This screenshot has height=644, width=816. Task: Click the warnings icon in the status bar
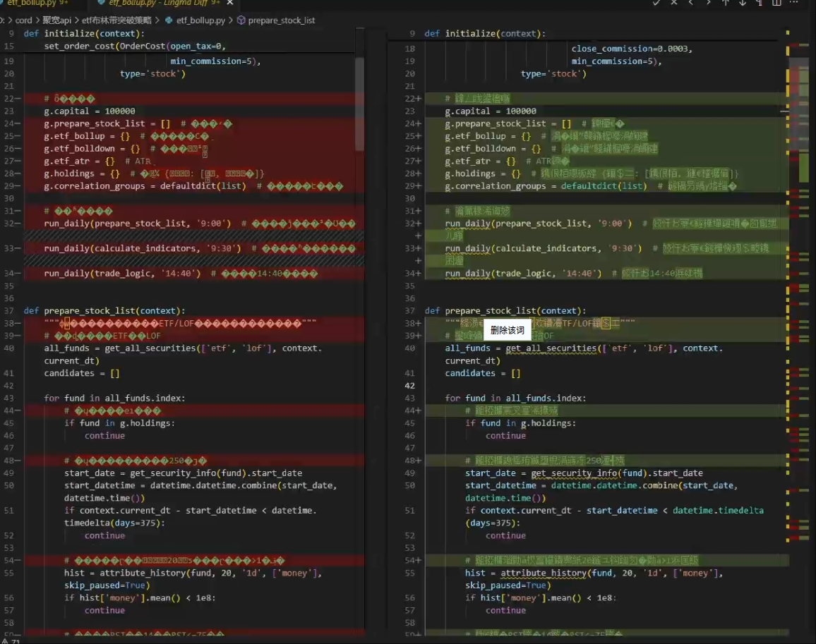[x=5, y=641]
